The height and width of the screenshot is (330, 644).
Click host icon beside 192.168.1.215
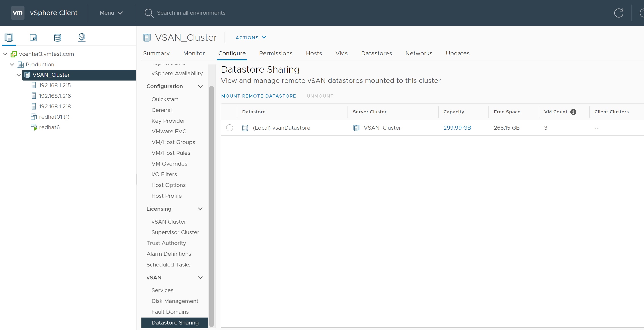click(34, 85)
